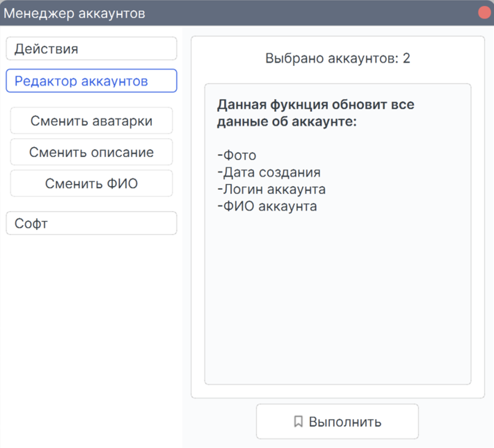Click the -Фото line in description
The height and width of the screenshot is (448, 494).
point(237,155)
